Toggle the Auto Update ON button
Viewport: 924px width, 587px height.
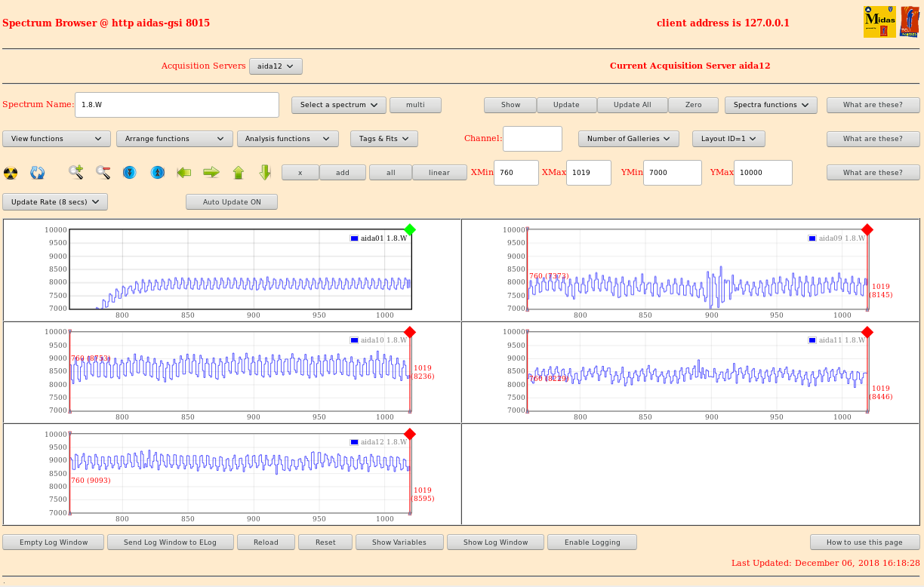pos(232,202)
